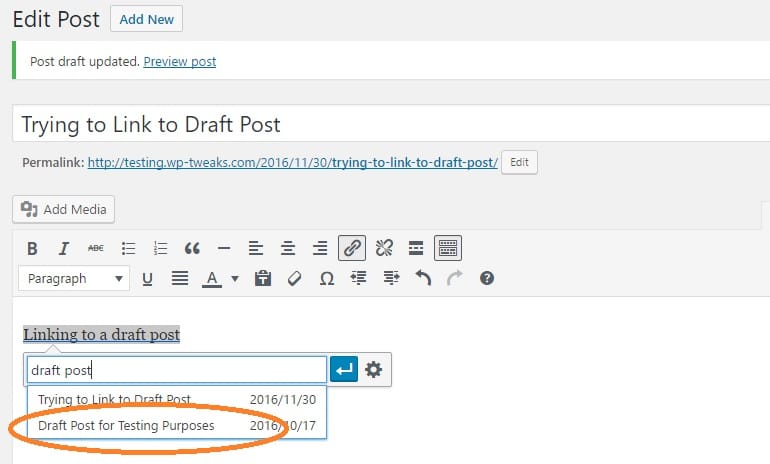Click the text color swatch button

pyautogui.click(x=212, y=279)
